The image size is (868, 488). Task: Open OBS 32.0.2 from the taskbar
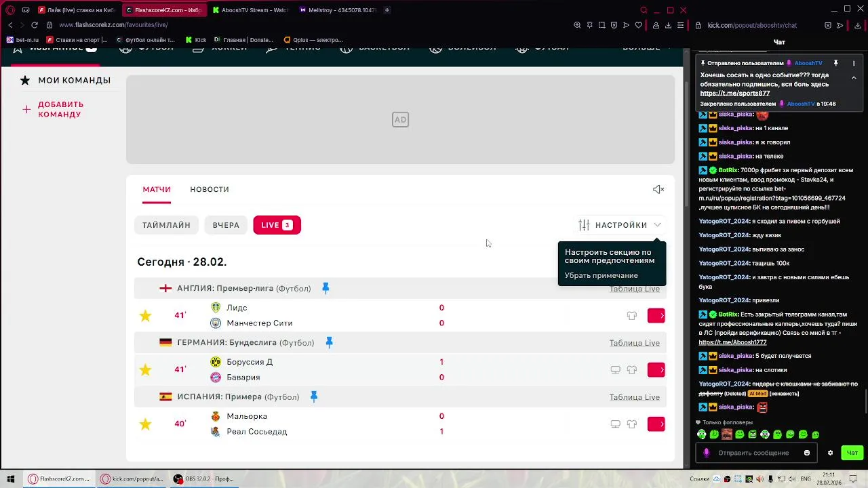coord(203,479)
